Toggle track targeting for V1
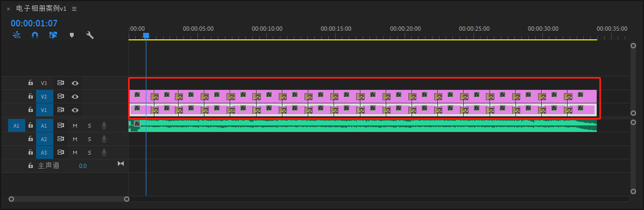 (x=44, y=110)
